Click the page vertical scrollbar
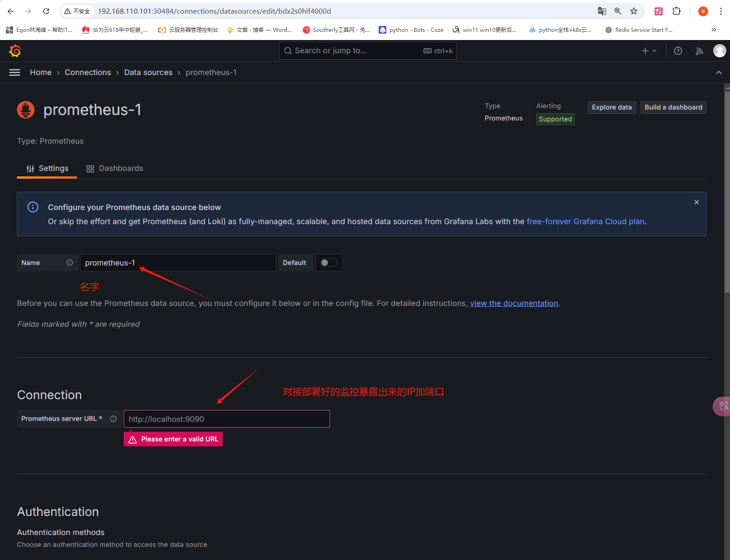 pyautogui.click(x=727, y=193)
